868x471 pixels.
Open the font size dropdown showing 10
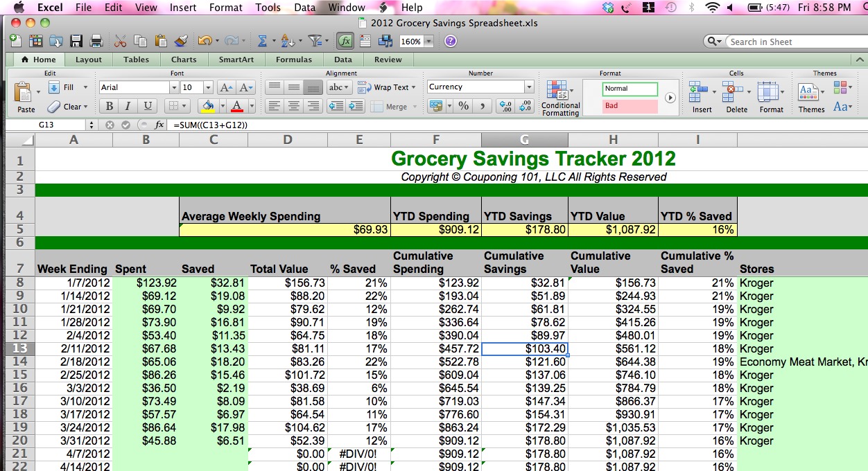point(208,87)
